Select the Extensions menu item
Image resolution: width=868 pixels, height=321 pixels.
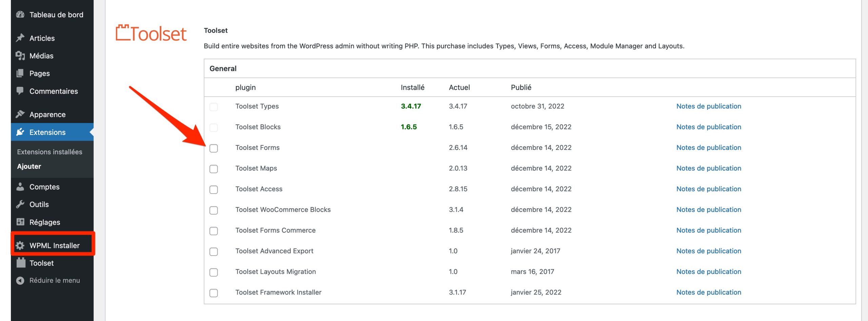click(x=52, y=132)
